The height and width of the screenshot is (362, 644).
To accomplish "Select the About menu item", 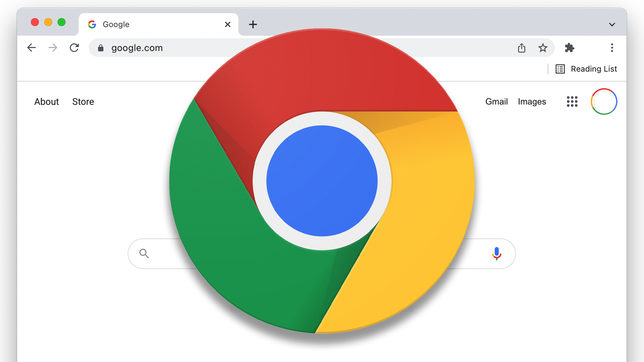I will (46, 101).
